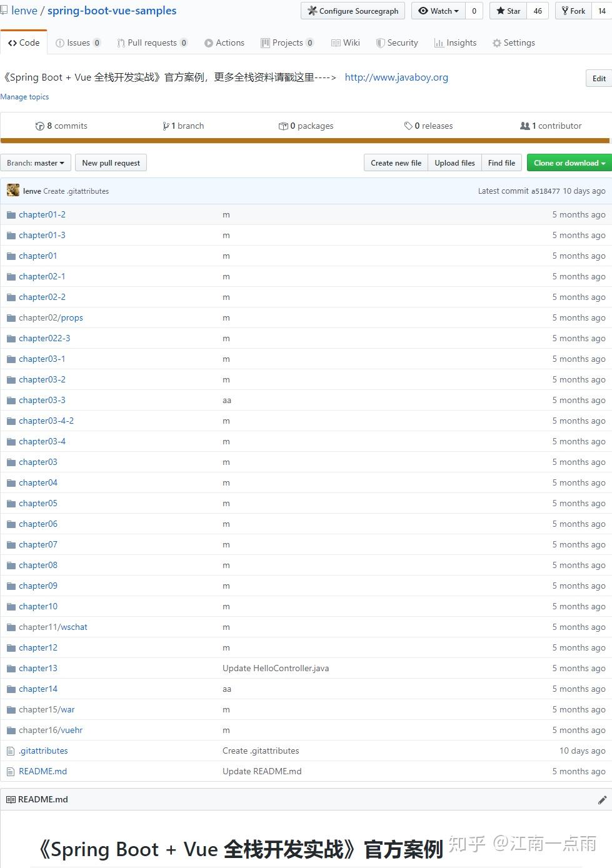Click the chapter11/wschat folder icon

coord(11,627)
